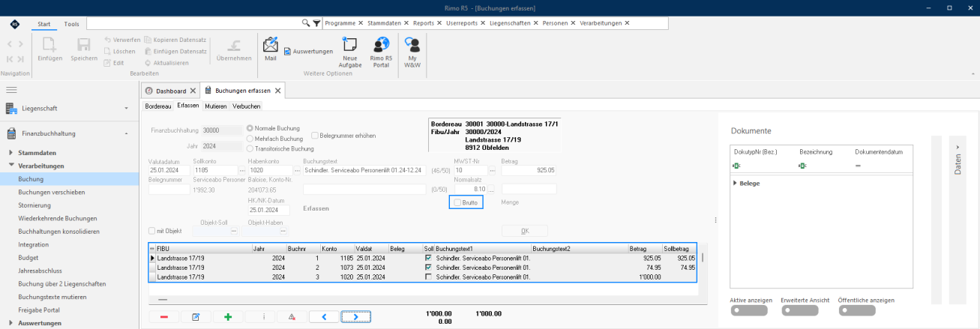The image size is (980, 329).
Task: Click the OK button
Action: (524, 231)
